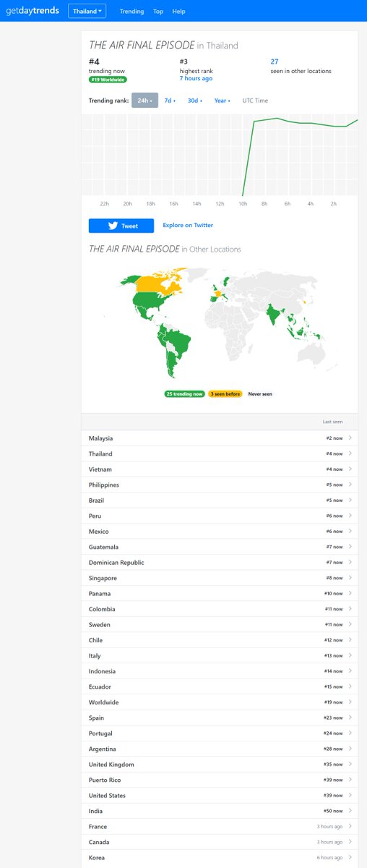
Task: Open the Puerto Rico row
Action: click(220, 780)
